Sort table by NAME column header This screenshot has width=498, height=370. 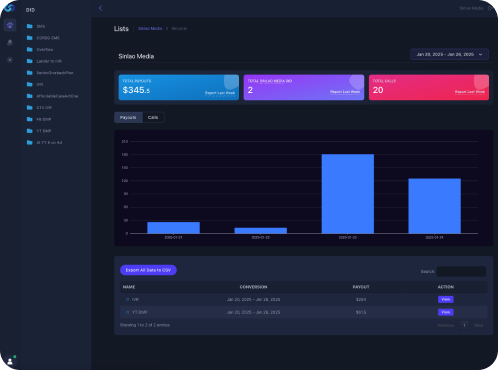pos(129,287)
